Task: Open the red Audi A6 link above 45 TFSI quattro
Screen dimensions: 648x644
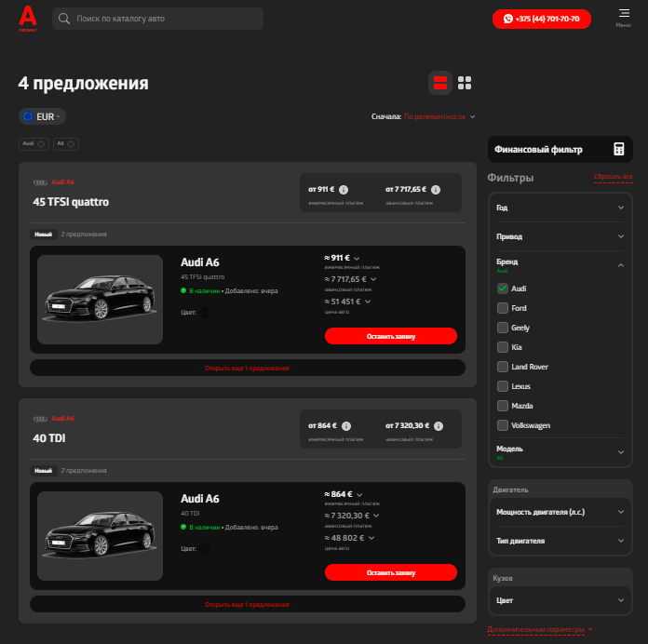Action: tap(62, 182)
